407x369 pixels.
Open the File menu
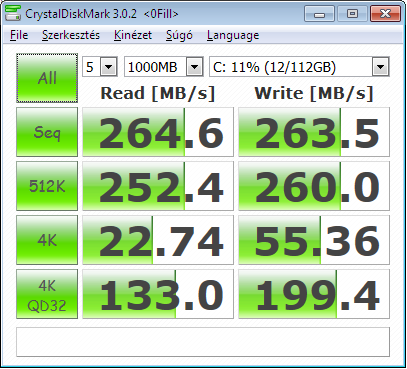click(19, 35)
